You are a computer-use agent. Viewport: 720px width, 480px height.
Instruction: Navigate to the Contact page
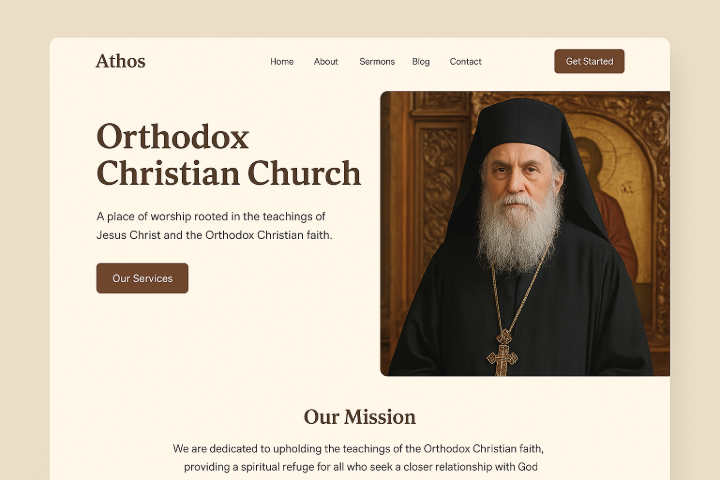(x=465, y=62)
